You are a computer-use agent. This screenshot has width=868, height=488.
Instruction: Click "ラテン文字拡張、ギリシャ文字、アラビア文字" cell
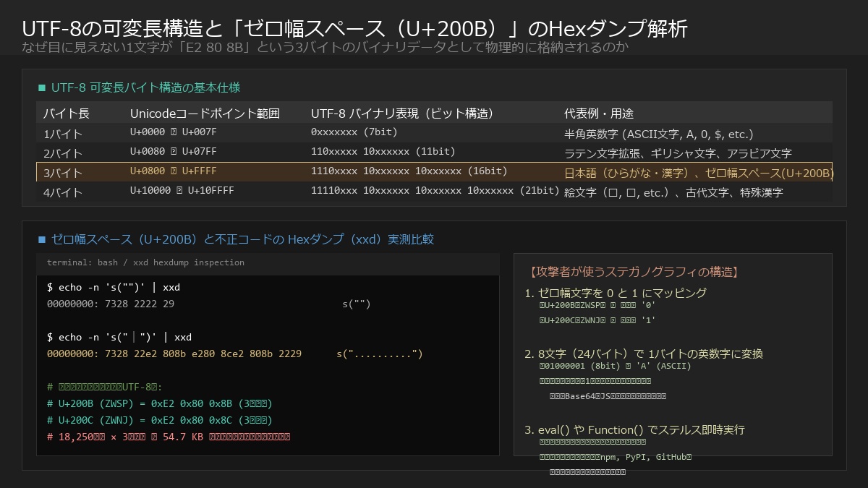pos(678,153)
